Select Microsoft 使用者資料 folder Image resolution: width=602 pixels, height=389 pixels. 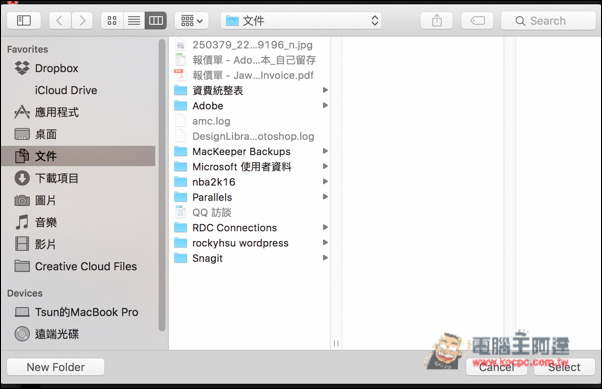250,167
